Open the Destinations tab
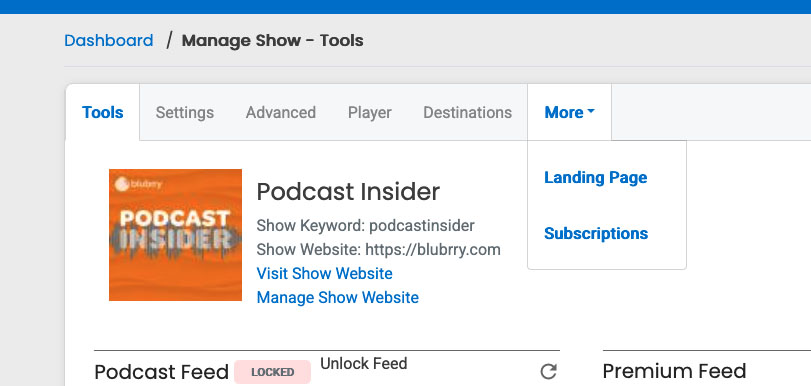The width and height of the screenshot is (811, 386). click(468, 112)
